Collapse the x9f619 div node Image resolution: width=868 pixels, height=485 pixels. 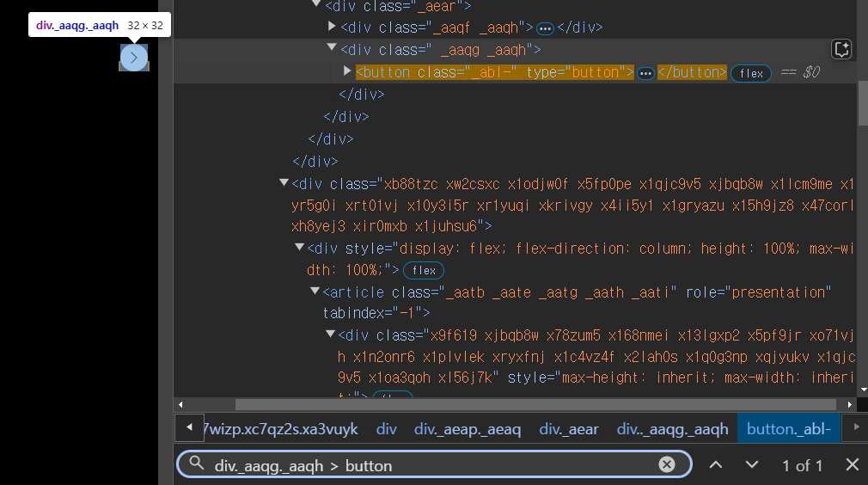click(331, 334)
